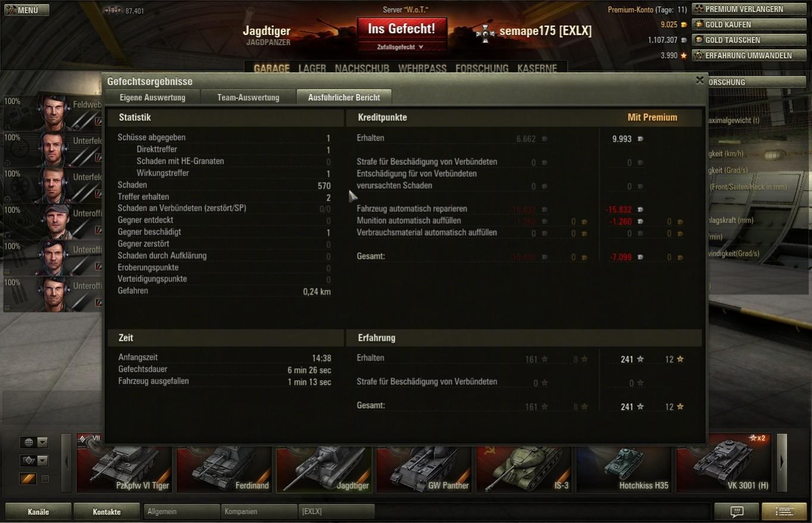The height and width of the screenshot is (523, 812).
Task: Show next tanks in the carousel via right arrow
Action: coord(782,462)
